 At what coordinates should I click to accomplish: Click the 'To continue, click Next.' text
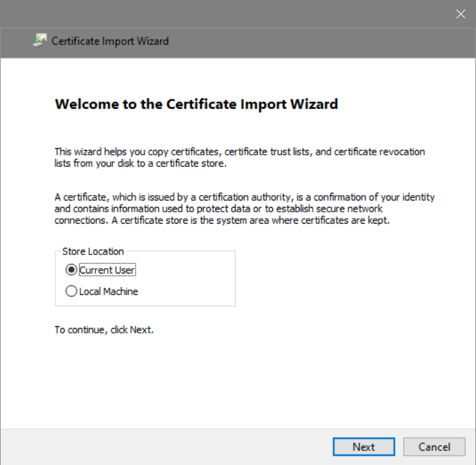click(104, 330)
